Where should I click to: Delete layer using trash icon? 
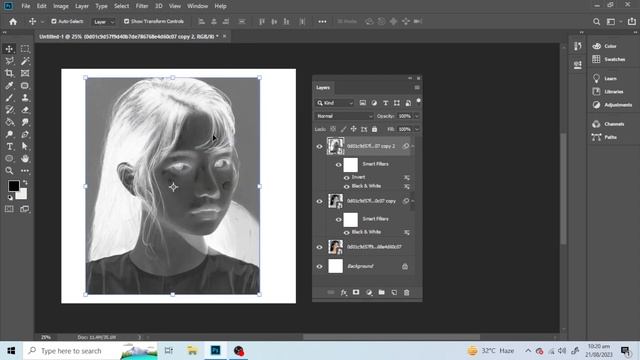click(x=407, y=293)
